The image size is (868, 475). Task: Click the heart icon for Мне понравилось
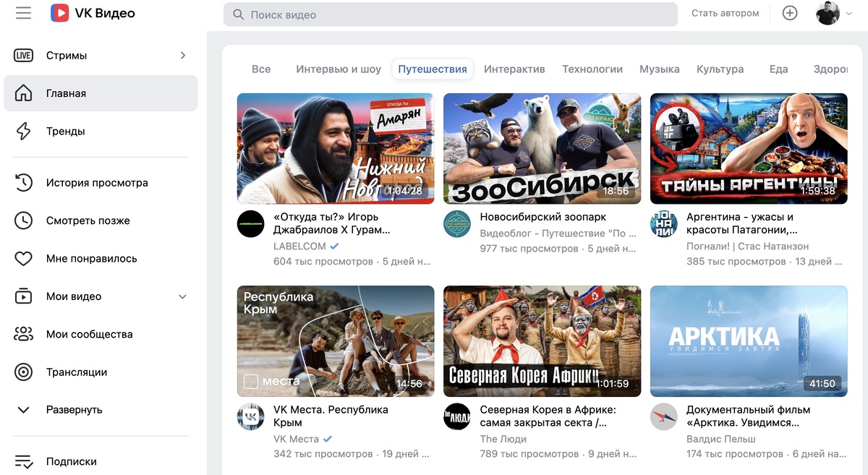point(24,259)
